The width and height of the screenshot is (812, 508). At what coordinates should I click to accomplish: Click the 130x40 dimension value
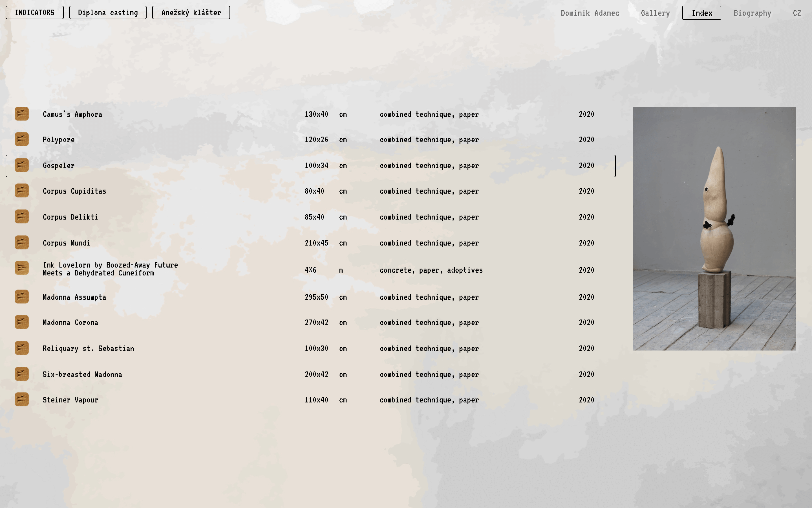click(x=316, y=114)
